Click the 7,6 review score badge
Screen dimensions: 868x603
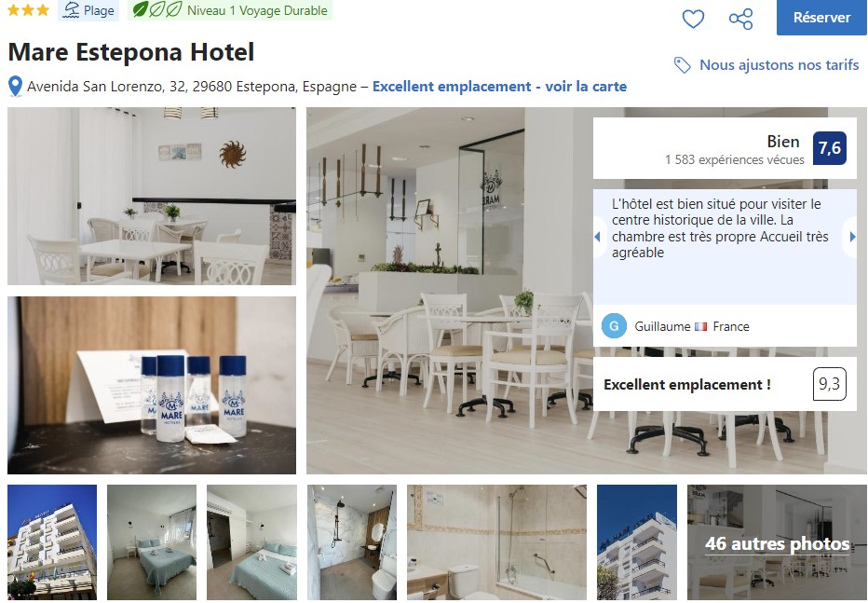(829, 148)
